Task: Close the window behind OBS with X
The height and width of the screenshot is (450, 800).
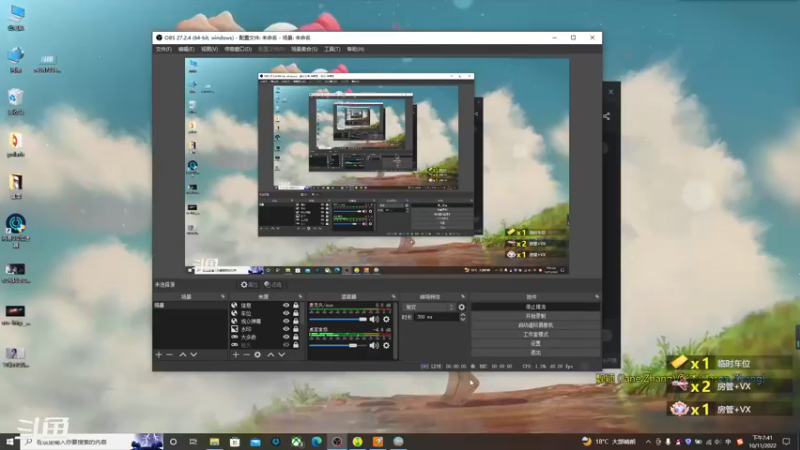Action: click(611, 92)
